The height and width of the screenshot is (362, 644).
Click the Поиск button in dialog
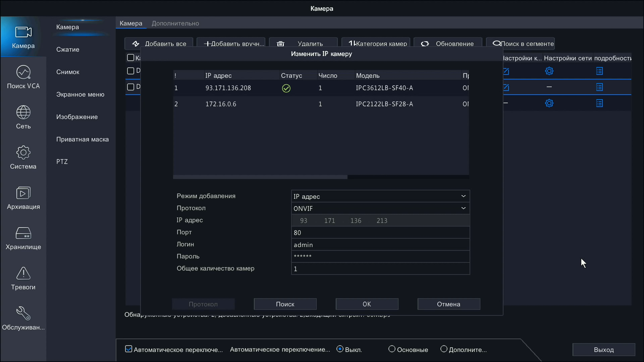[x=285, y=304]
